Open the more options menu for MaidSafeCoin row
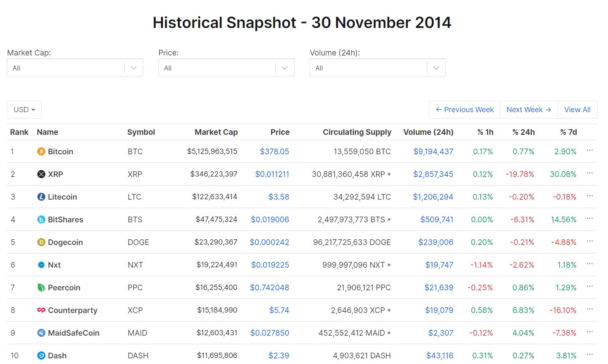The height and width of the screenshot is (364, 608). [589, 332]
